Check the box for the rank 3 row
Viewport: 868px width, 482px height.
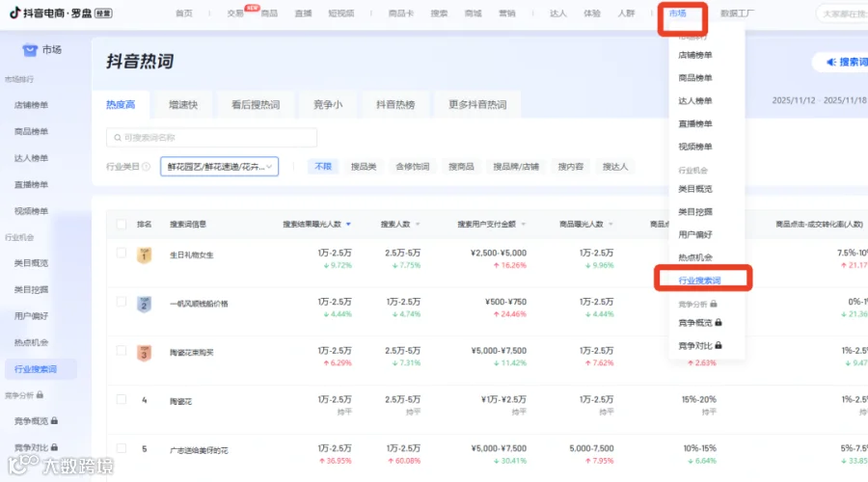122,350
